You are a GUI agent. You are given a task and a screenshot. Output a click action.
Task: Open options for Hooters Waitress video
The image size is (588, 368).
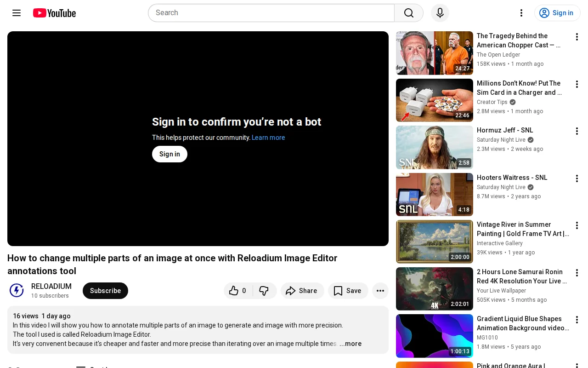[577, 178]
